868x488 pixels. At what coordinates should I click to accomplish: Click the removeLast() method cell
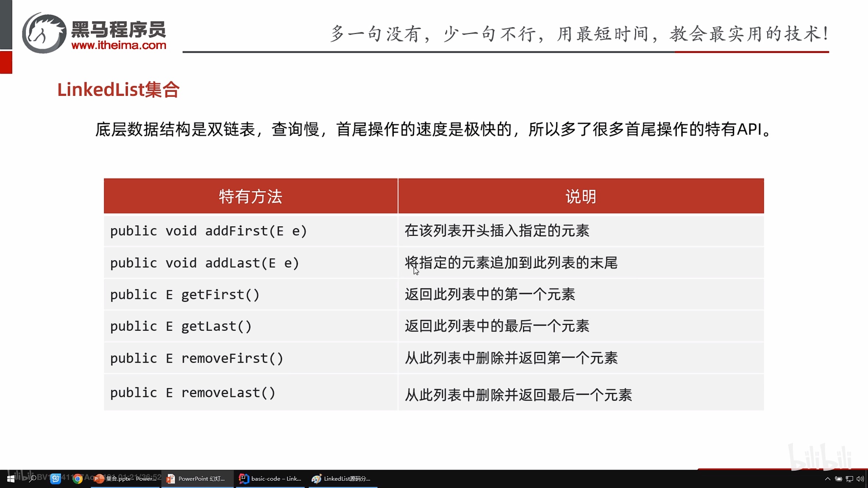(x=193, y=393)
